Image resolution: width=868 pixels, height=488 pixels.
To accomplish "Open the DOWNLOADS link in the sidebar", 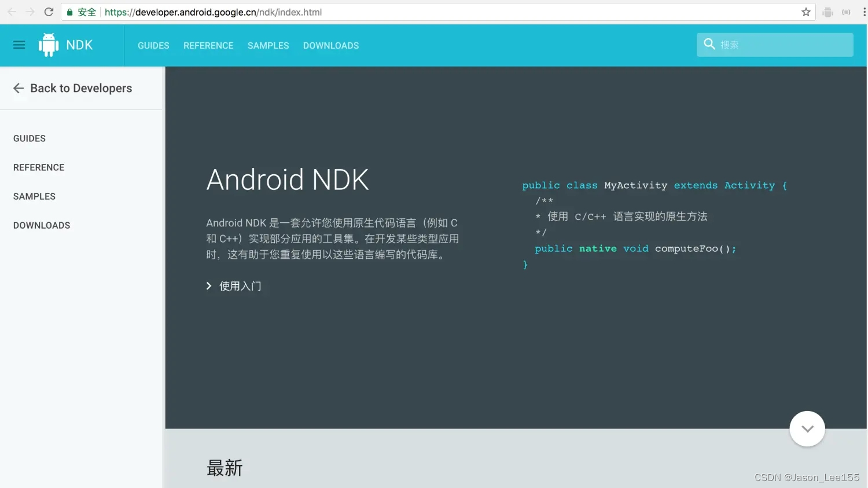I will [x=41, y=225].
